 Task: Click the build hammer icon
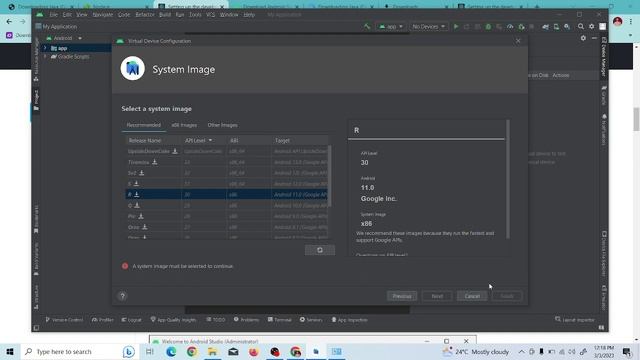click(367, 27)
